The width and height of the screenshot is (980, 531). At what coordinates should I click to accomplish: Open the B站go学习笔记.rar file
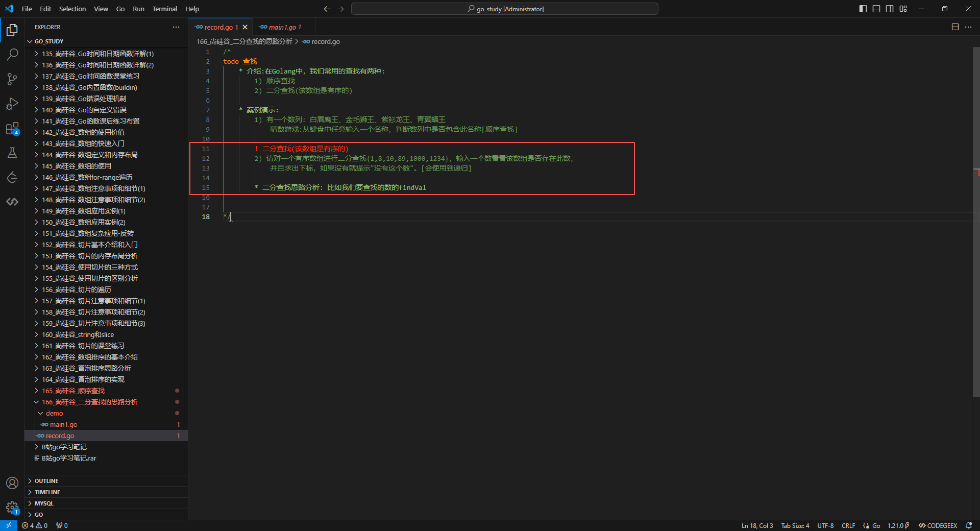pos(106,458)
